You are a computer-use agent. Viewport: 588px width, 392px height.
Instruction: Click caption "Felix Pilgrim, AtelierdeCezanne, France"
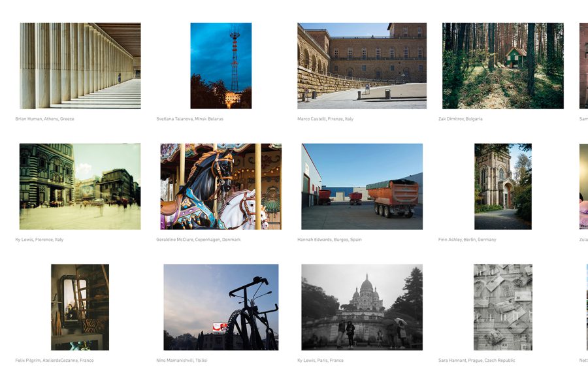coord(54,361)
